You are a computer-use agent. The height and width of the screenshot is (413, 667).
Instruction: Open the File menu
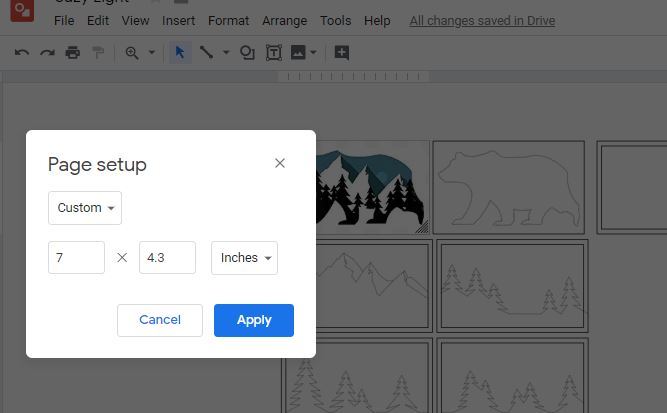click(x=64, y=20)
